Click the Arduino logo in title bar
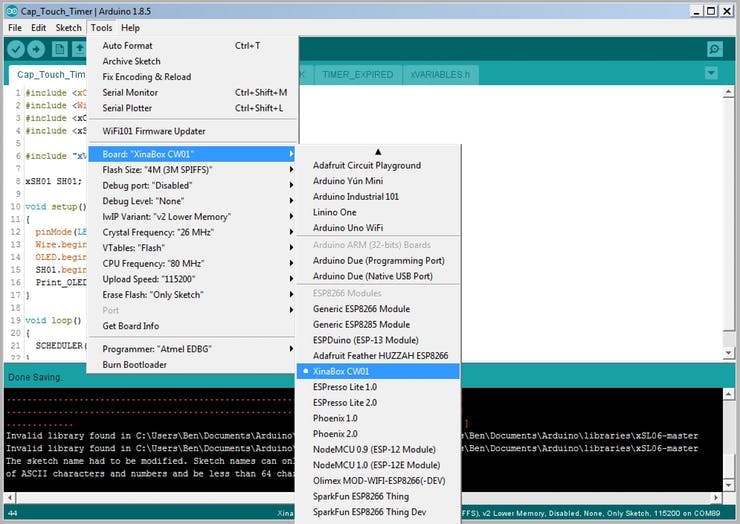The image size is (740, 524). coord(11,11)
